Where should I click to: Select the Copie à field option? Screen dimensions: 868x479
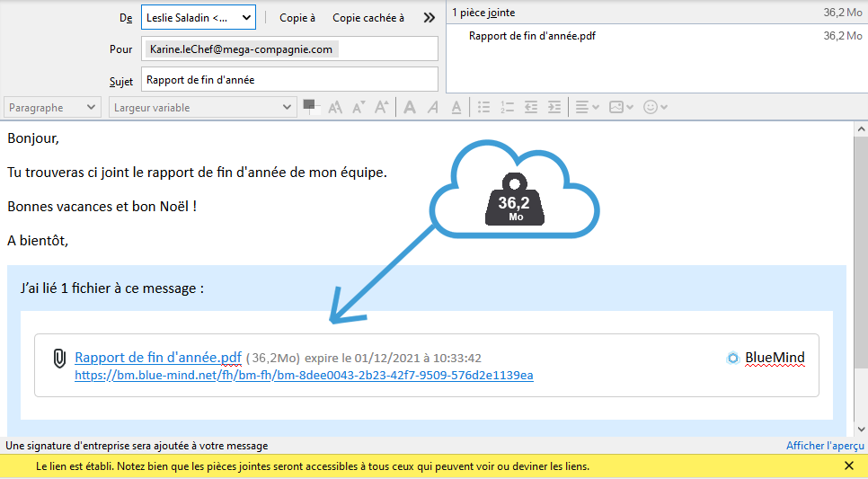[x=297, y=17]
